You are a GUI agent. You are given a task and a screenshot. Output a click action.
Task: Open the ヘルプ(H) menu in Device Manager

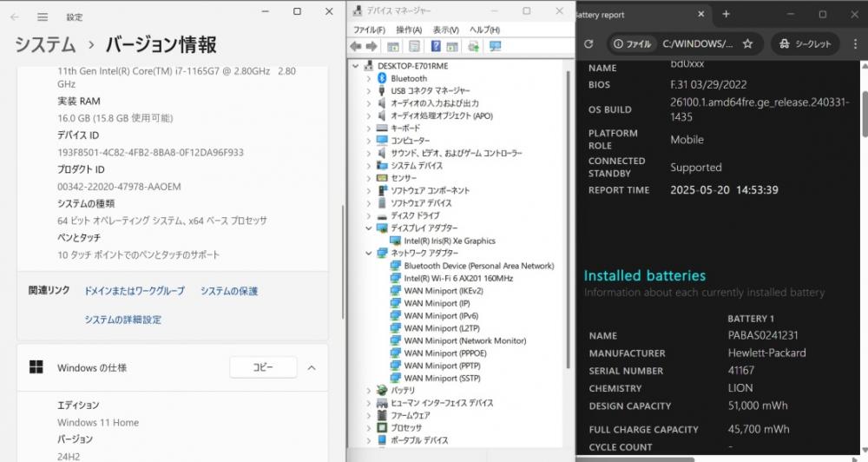pos(485,30)
